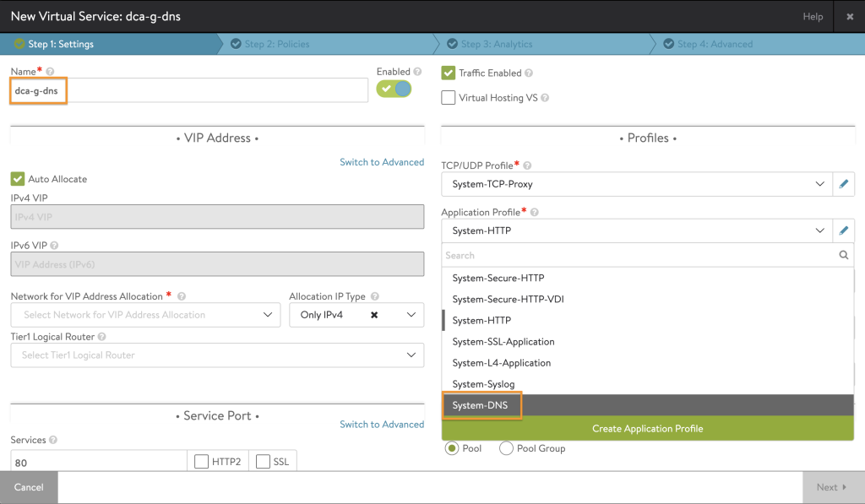Select the Pool Group radio button
Screen dimensions: 865x504
pyautogui.click(x=507, y=448)
